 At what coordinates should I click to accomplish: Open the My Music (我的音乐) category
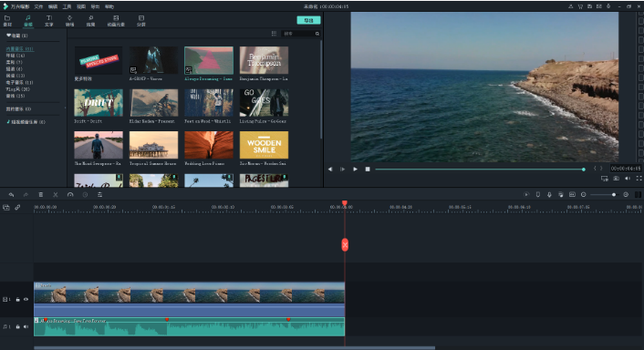[18, 109]
